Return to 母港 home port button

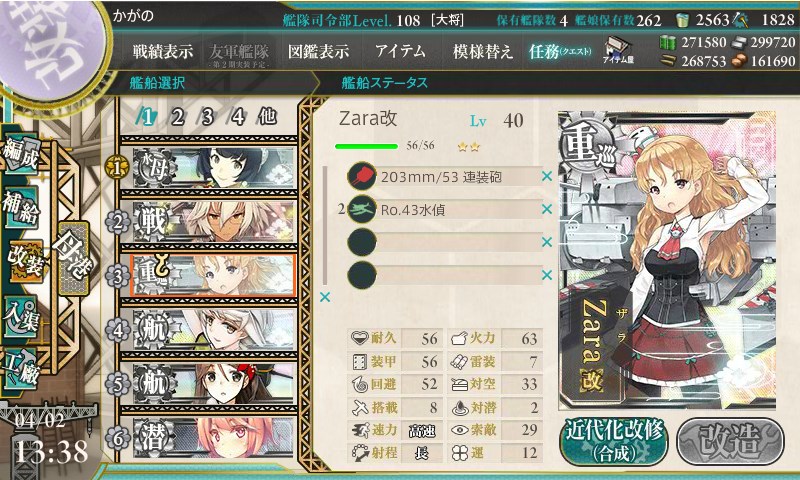(74, 259)
